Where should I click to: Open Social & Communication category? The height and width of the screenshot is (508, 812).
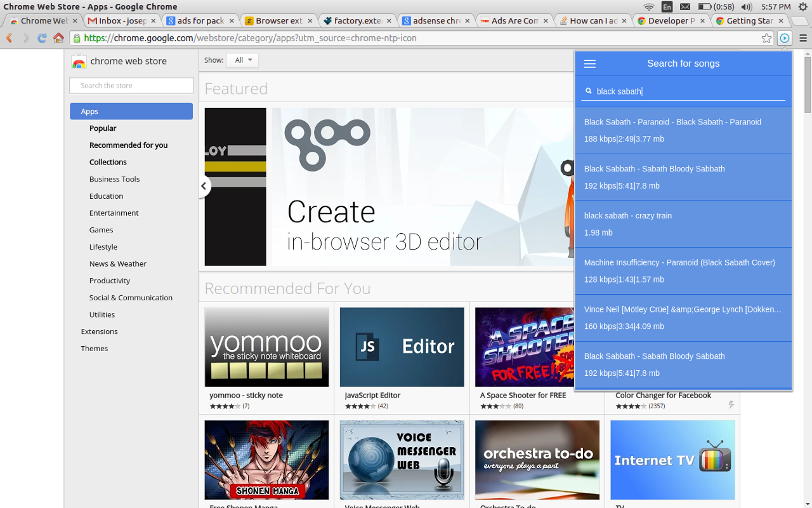[x=131, y=298]
